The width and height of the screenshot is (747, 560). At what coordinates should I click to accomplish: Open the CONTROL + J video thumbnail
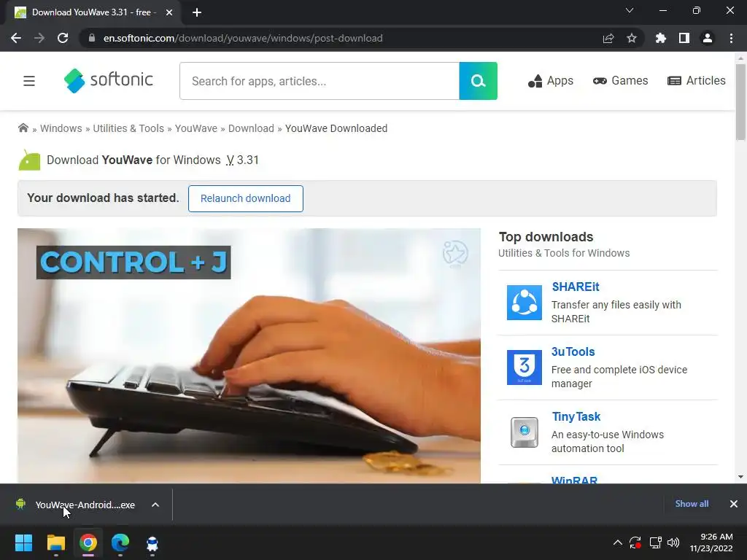pyautogui.click(x=249, y=356)
